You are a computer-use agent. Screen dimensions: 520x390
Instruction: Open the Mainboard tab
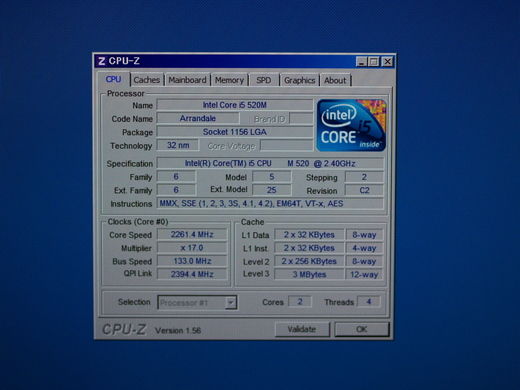[187, 80]
